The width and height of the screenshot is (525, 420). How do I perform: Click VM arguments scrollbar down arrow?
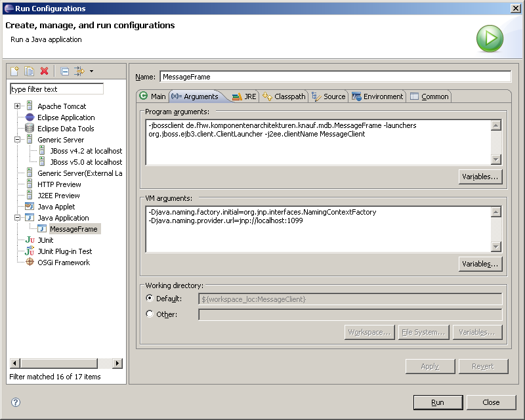point(495,247)
